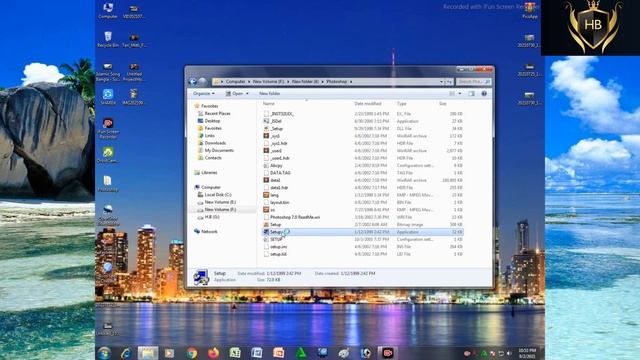Select the Setup bitmap image file icon
640x360 pixels.
(266, 224)
